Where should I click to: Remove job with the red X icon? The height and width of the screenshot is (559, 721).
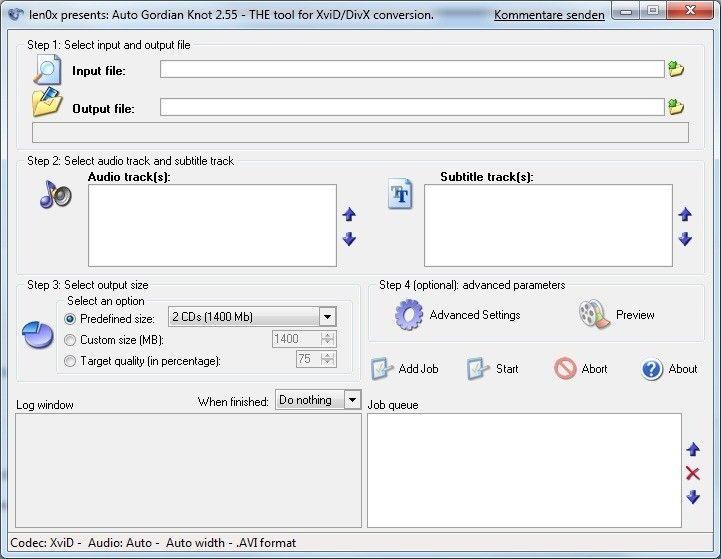point(693,473)
